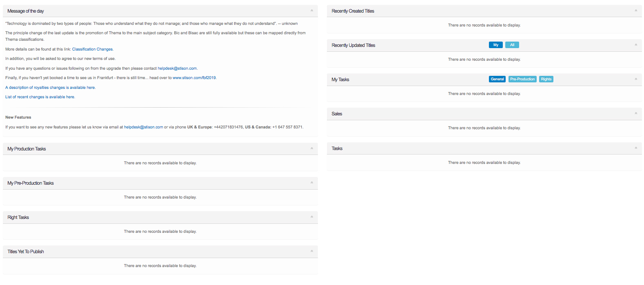Image resolution: width=644 pixels, height=285 pixels.
Task: Select the Rights filter in My Tasks
Action: (546, 79)
